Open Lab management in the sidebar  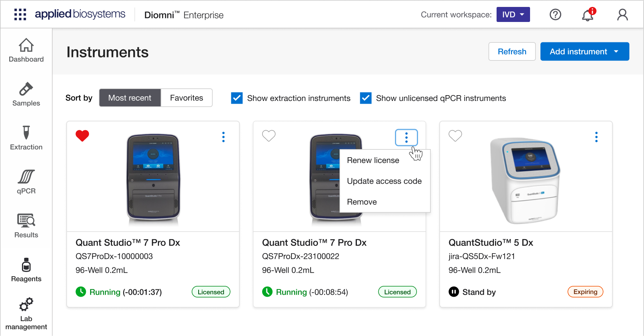[x=26, y=314]
